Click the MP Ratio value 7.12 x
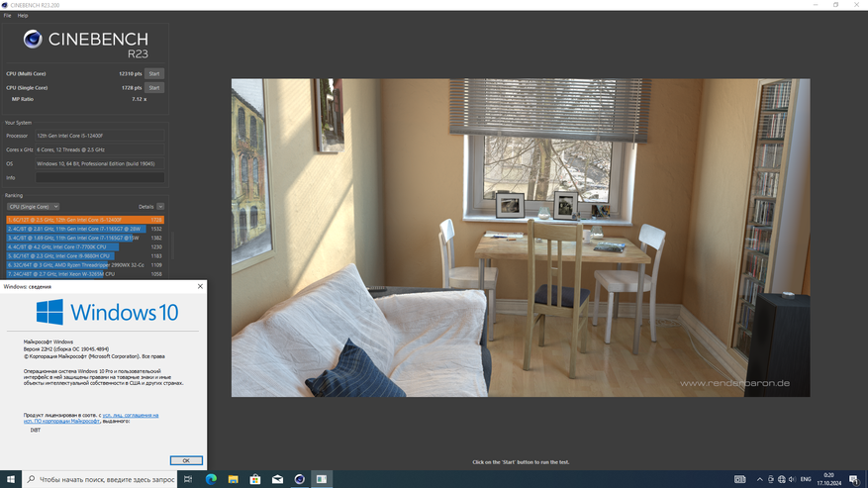 click(x=139, y=99)
